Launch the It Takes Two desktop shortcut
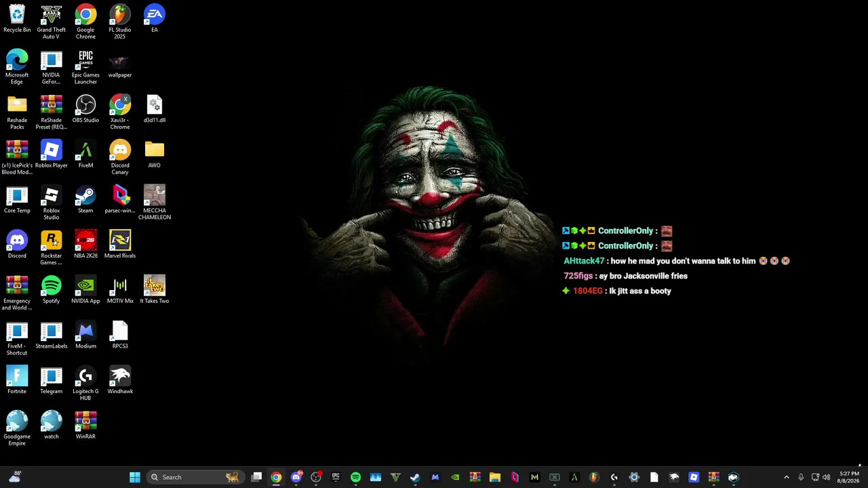 (x=155, y=291)
